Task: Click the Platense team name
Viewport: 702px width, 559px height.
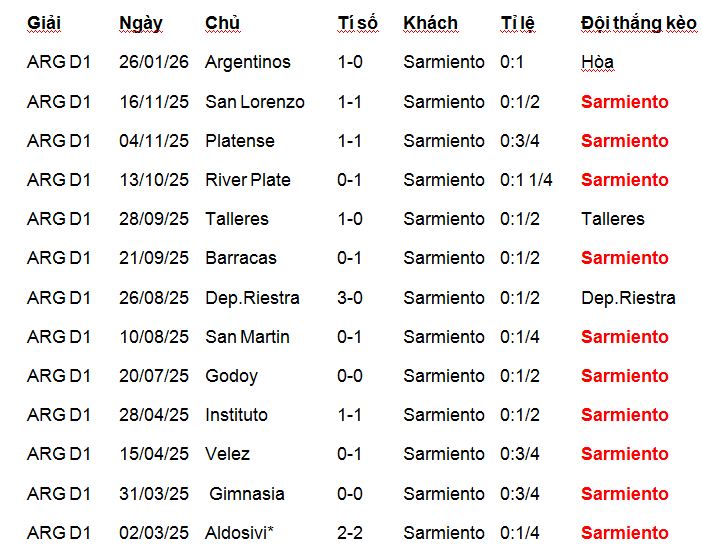Action: tap(239, 141)
